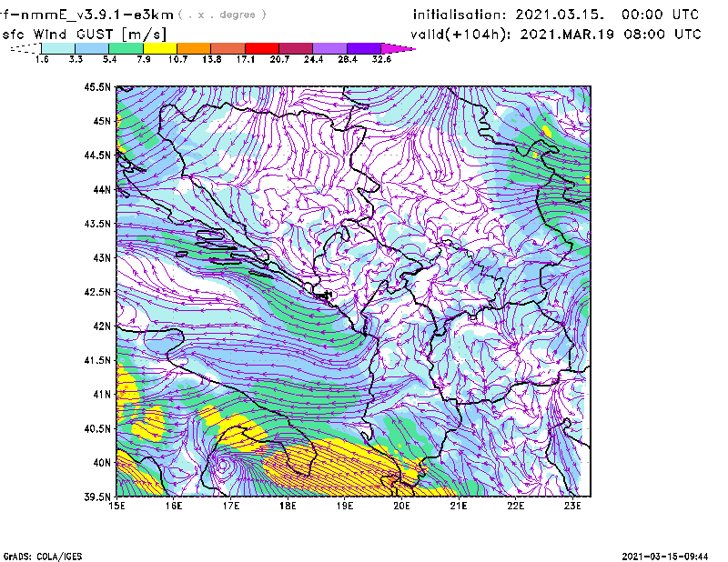Click the crimson 20.7–24.4 legend swatch

coord(296,48)
